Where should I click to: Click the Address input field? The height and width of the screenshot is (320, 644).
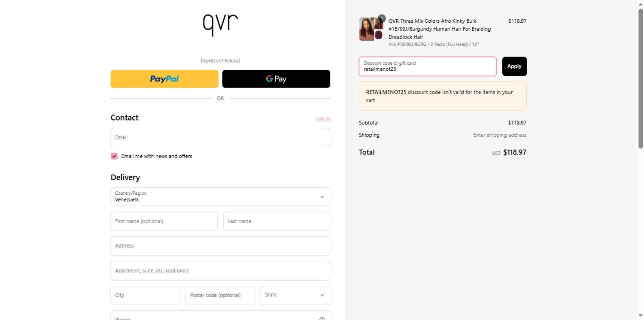click(x=220, y=246)
